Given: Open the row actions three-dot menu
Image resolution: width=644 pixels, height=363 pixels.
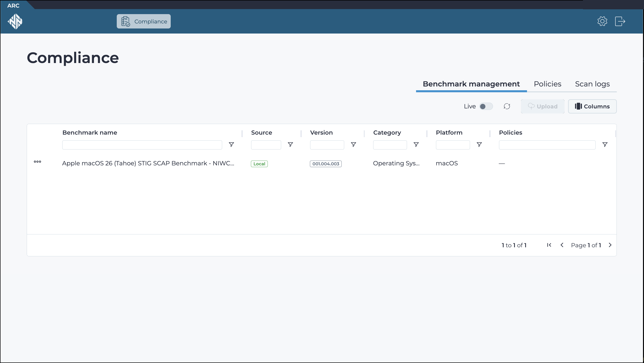Looking at the screenshot, I should (37, 162).
